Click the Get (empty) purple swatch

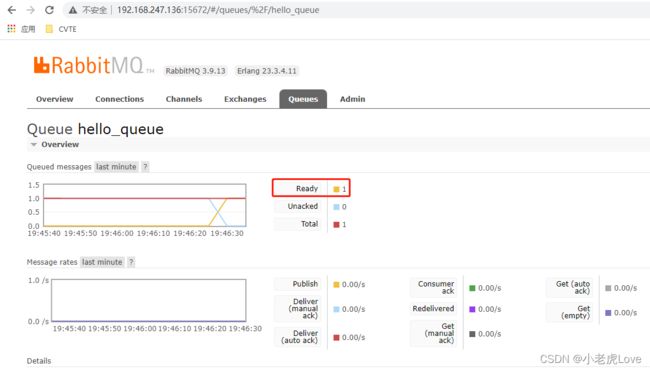[608, 313]
